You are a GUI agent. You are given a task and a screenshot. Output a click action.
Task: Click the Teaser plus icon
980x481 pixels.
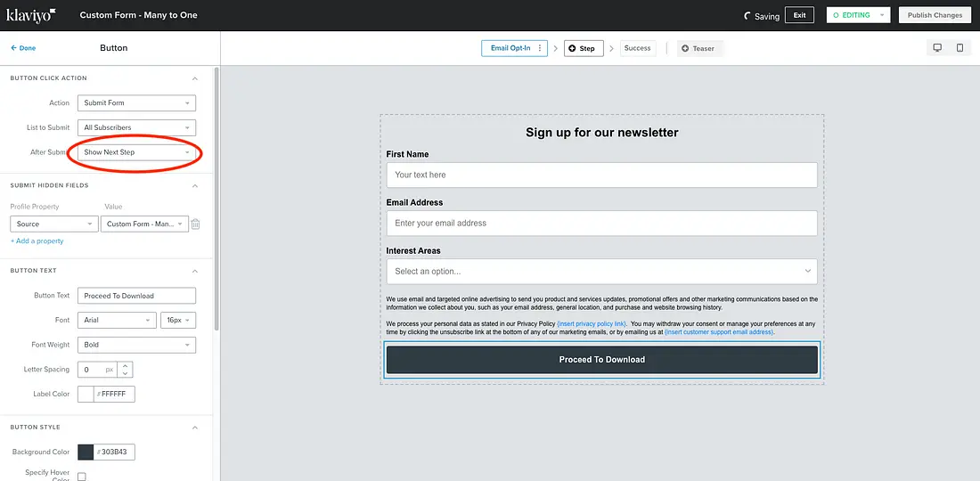pos(685,48)
